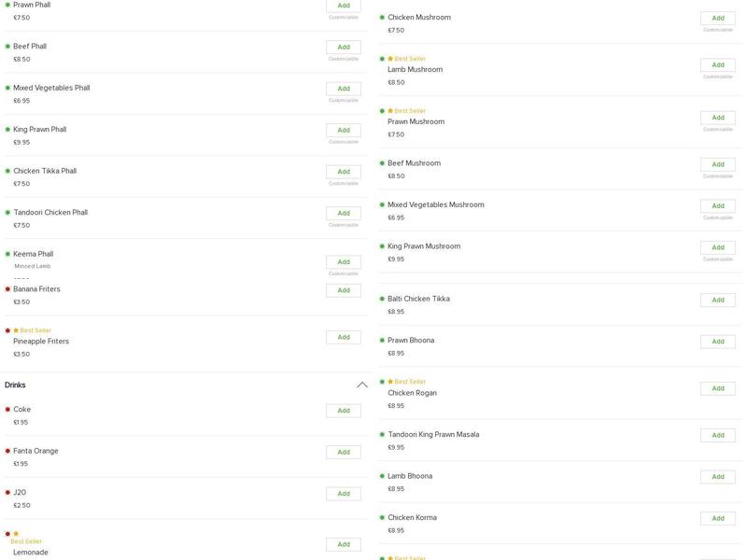Click the star icon above Lemonade
This screenshot has width=747, height=560.
(16, 534)
